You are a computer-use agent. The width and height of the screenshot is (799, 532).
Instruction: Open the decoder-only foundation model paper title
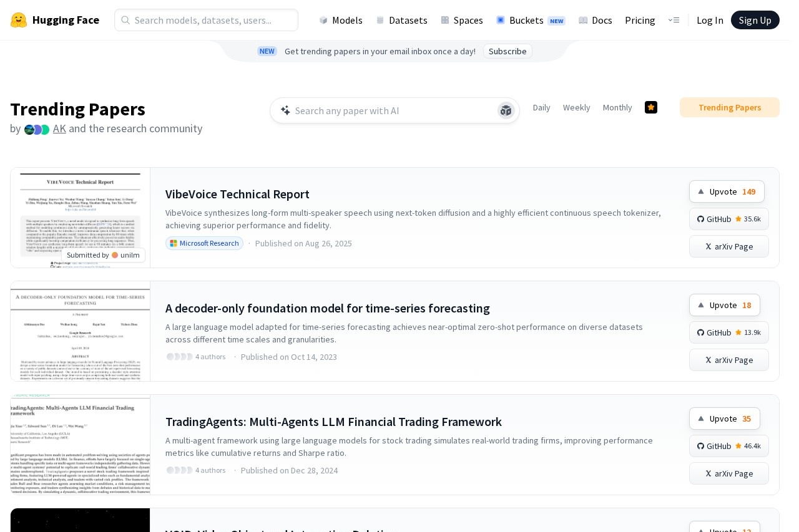(x=328, y=308)
